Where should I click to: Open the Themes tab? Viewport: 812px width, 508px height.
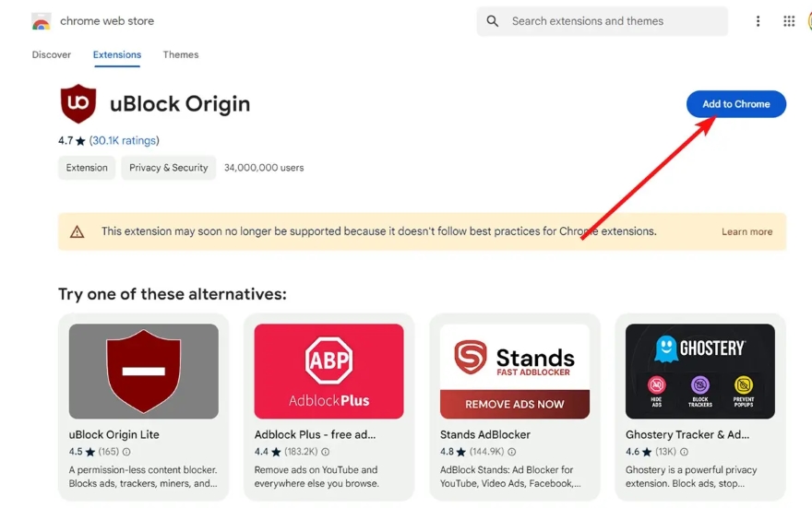coord(181,54)
